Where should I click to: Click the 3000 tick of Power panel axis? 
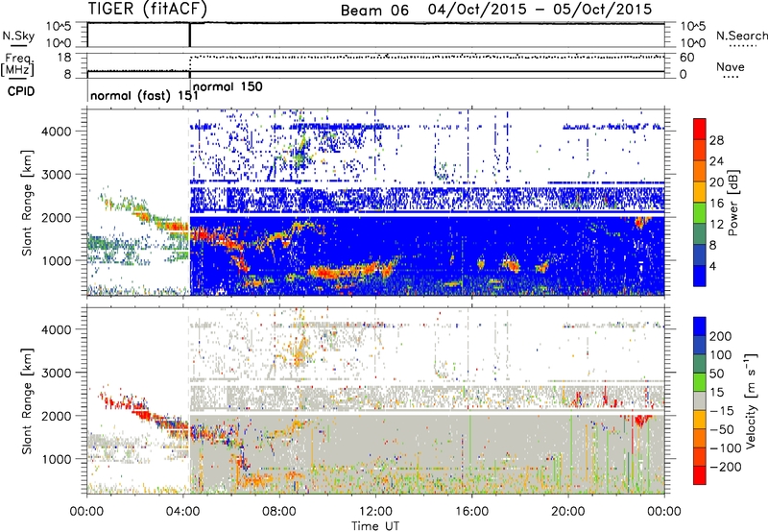tap(56, 175)
